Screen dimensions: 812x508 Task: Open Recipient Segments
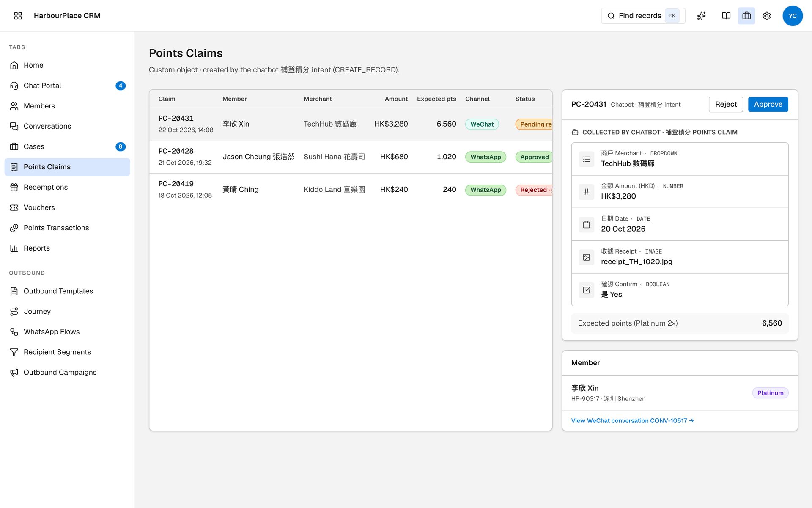(x=67, y=352)
